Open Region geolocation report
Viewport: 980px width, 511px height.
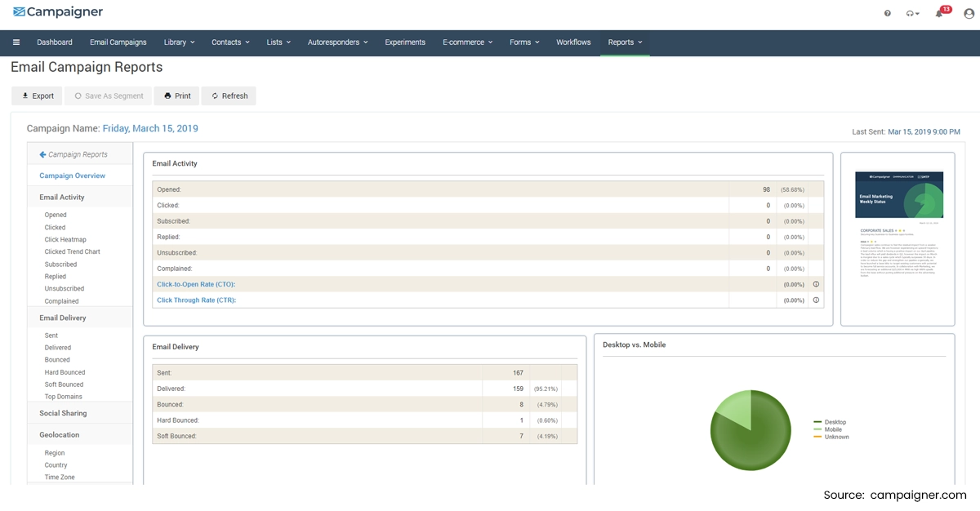[x=55, y=453]
